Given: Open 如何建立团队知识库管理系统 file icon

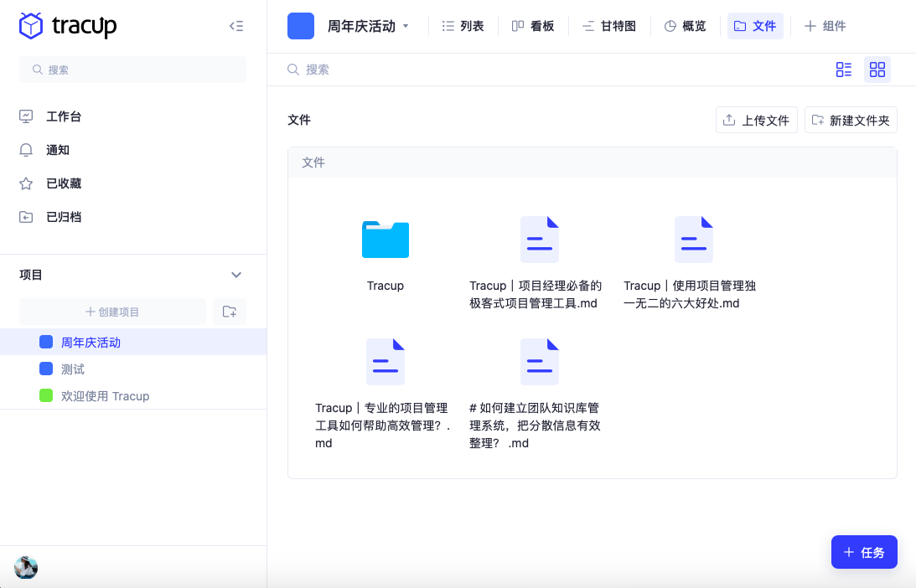Looking at the screenshot, I should click(540, 362).
